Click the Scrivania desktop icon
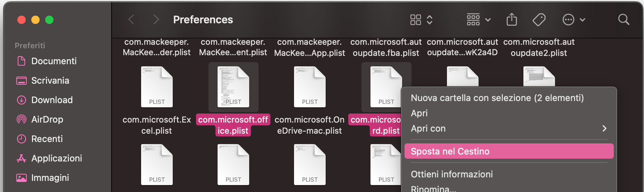 pyautogui.click(x=22, y=81)
